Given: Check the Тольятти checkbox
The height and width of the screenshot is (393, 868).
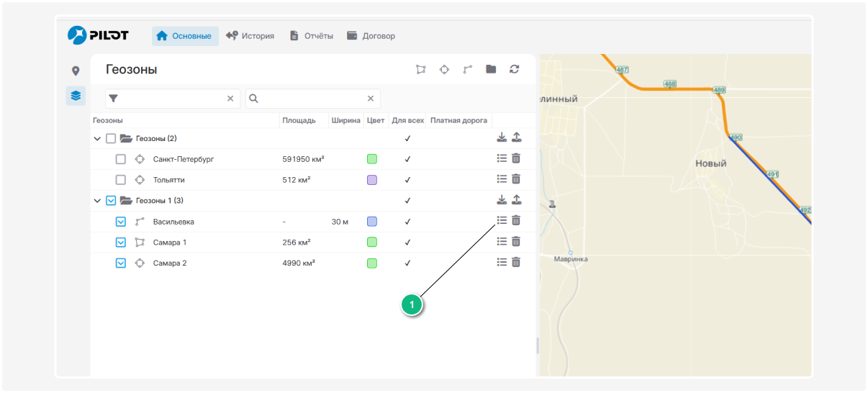Looking at the screenshot, I should [121, 180].
